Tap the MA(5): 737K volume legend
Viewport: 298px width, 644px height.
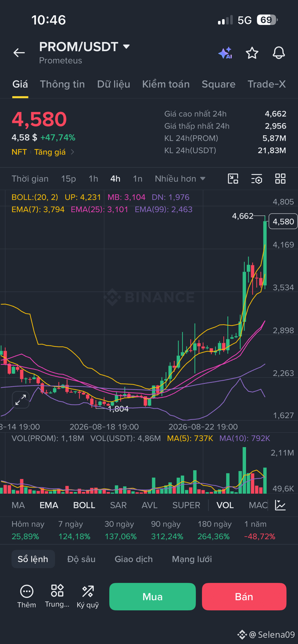tap(190, 438)
